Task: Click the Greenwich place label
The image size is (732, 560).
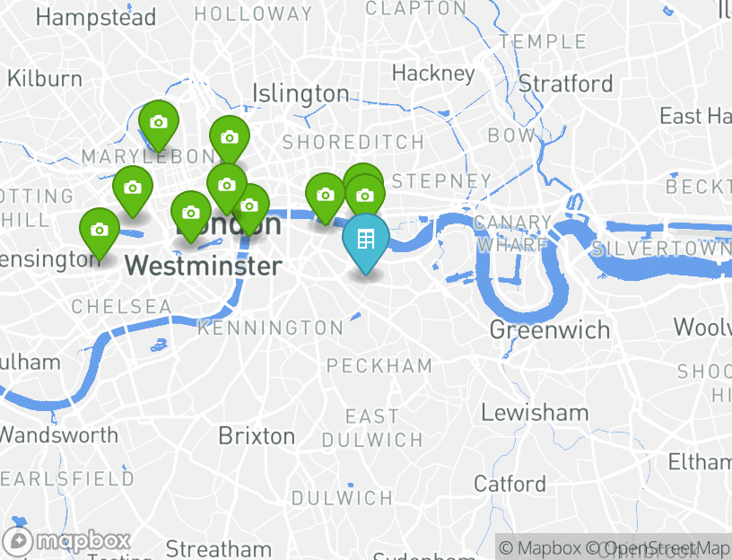Action: click(550, 330)
